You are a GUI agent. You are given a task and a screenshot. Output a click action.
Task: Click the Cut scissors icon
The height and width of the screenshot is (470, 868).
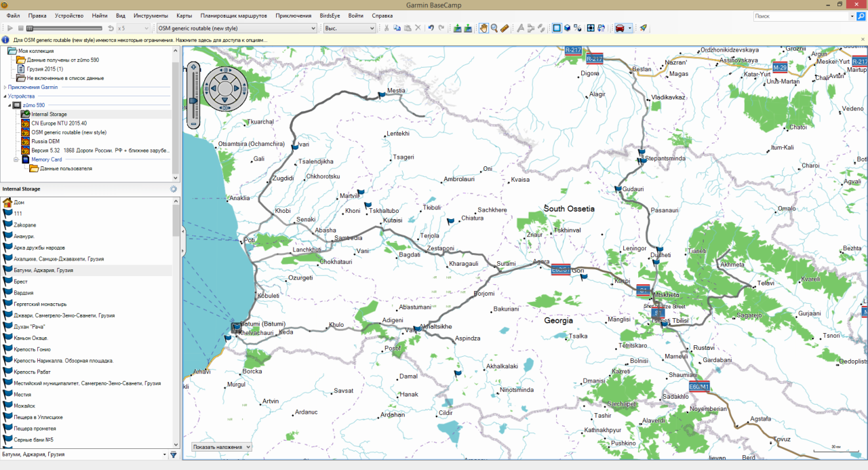(x=387, y=28)
